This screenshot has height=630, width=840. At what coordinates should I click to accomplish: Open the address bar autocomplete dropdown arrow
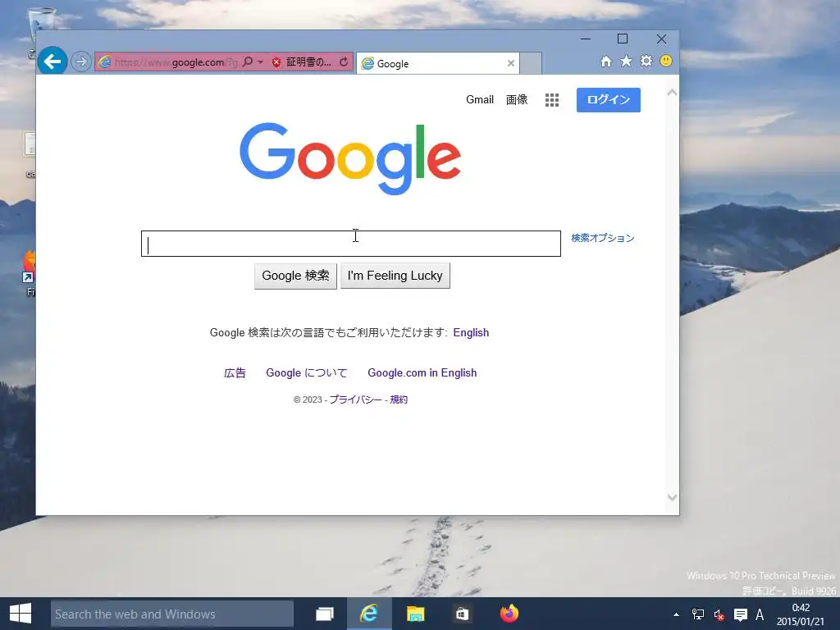[x=260, y=62]
